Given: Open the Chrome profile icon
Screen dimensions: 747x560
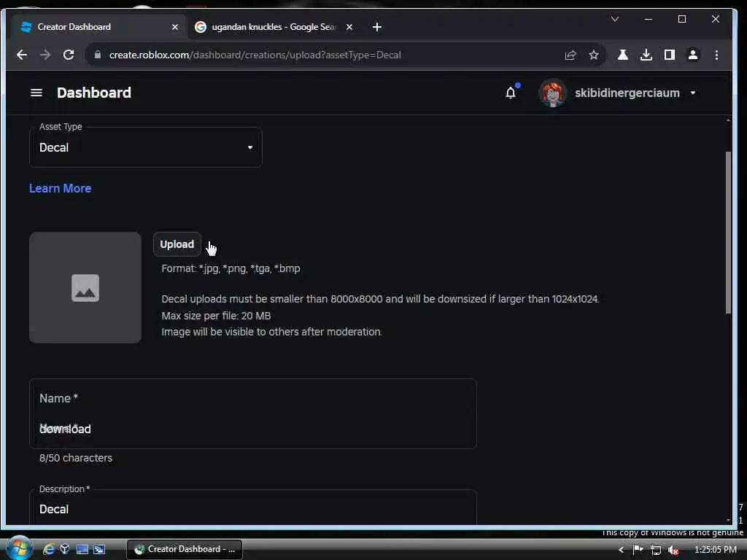Looking at the screenshot, I should click(x=693, y=55).
